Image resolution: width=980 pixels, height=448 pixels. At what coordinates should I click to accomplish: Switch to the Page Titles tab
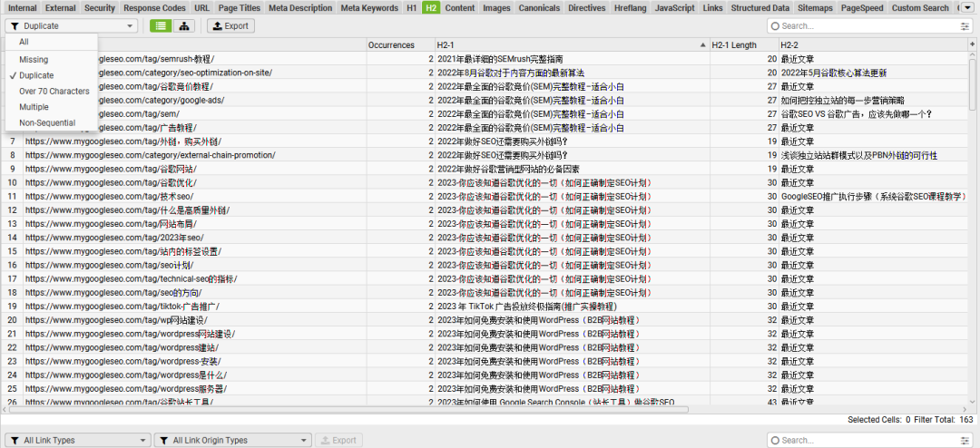point(239,8)
